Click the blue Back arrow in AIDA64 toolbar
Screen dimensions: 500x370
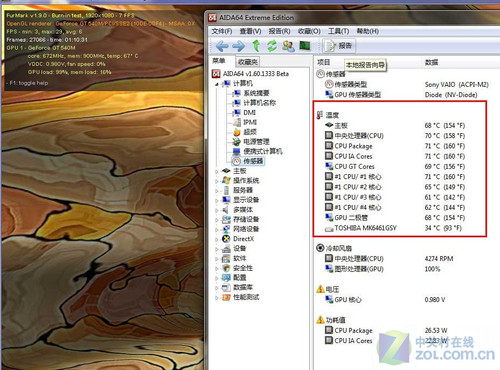pos(222,46)
